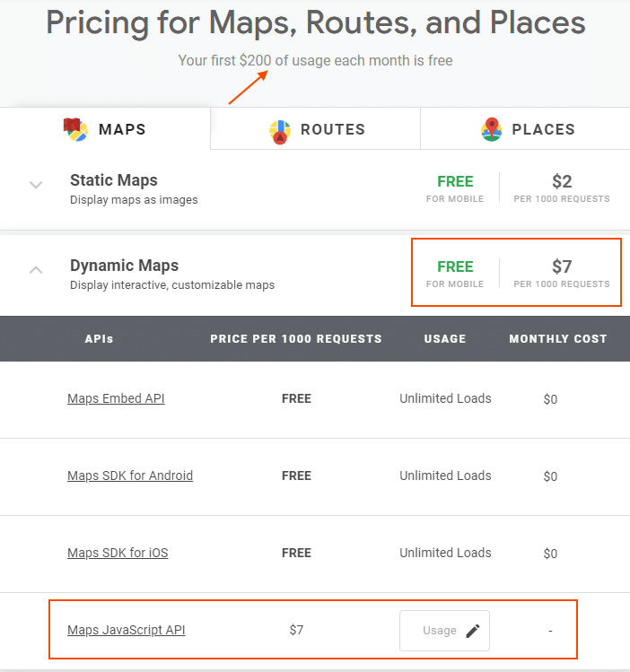Select the MAPS tab label
The height and width of the screenshot is (672, 630).
(122, 129)
